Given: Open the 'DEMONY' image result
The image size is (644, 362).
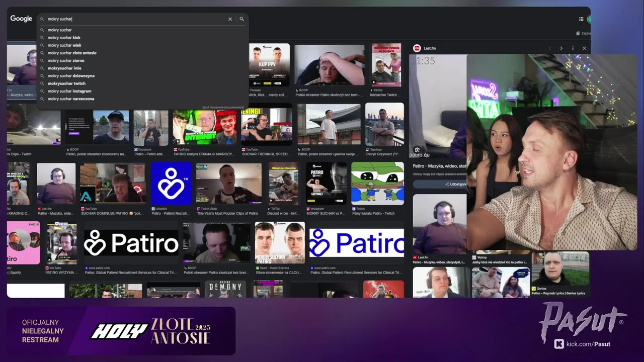Looking at the screenshot, I should tap(225, 289).
